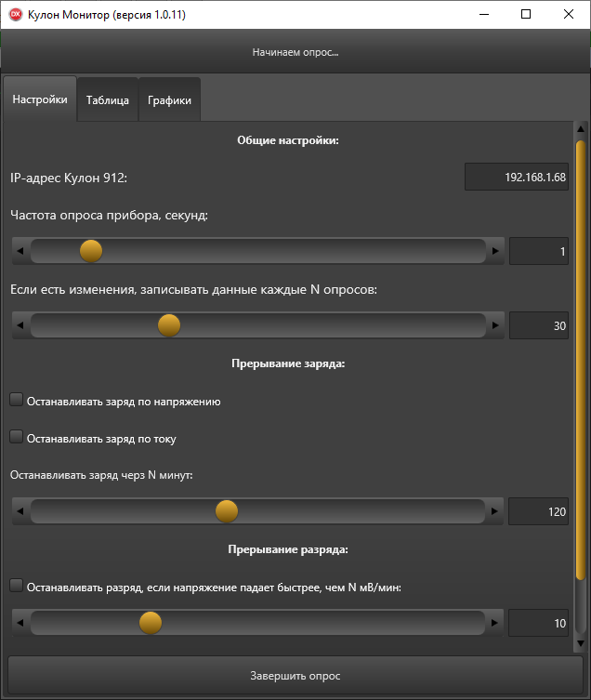The image size is (591, 700).
Task: Click left arrow of мВ/мин slider
Action: [20, 623]
